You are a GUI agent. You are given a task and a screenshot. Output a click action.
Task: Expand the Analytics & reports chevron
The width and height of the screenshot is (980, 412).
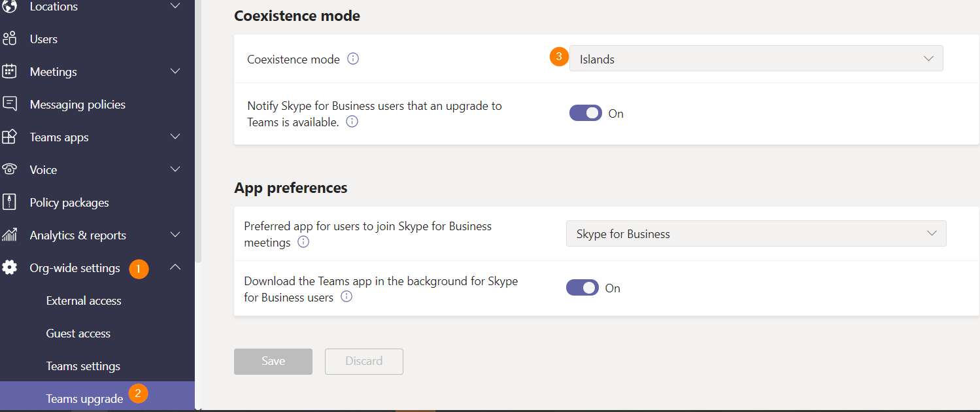coord(175,235)
